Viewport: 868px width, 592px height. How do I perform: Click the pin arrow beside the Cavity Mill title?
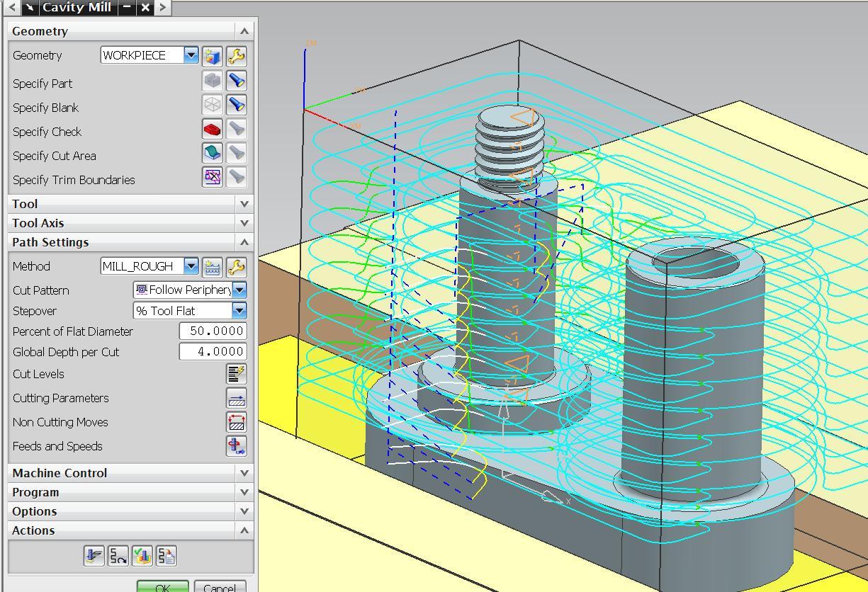coord(30,7)
